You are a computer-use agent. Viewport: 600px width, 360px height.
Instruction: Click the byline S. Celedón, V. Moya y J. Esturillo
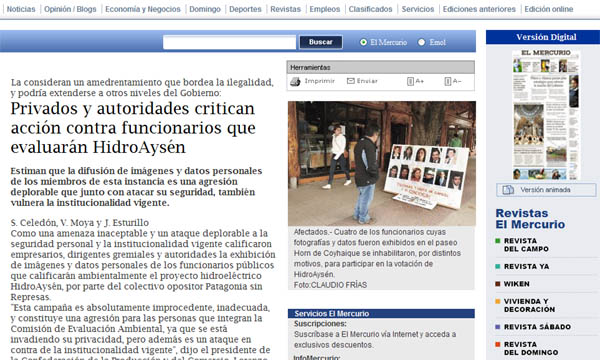tap(80, 223)
